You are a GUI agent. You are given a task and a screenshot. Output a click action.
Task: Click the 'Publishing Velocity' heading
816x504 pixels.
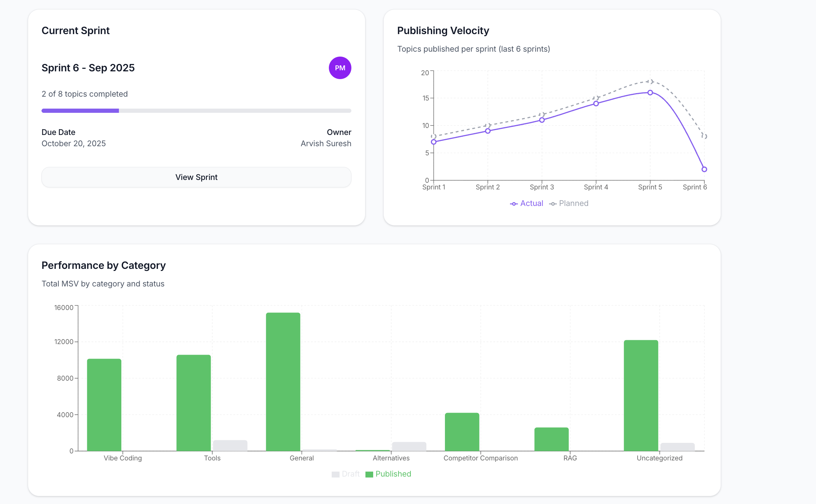click(x=443, y=31)
